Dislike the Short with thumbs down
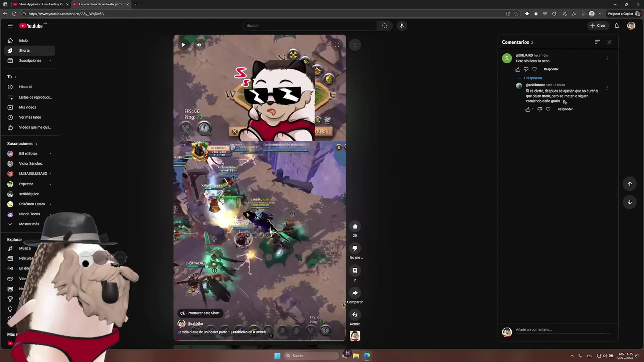Screen dimensions: 644x362 [x=355, y=248]
